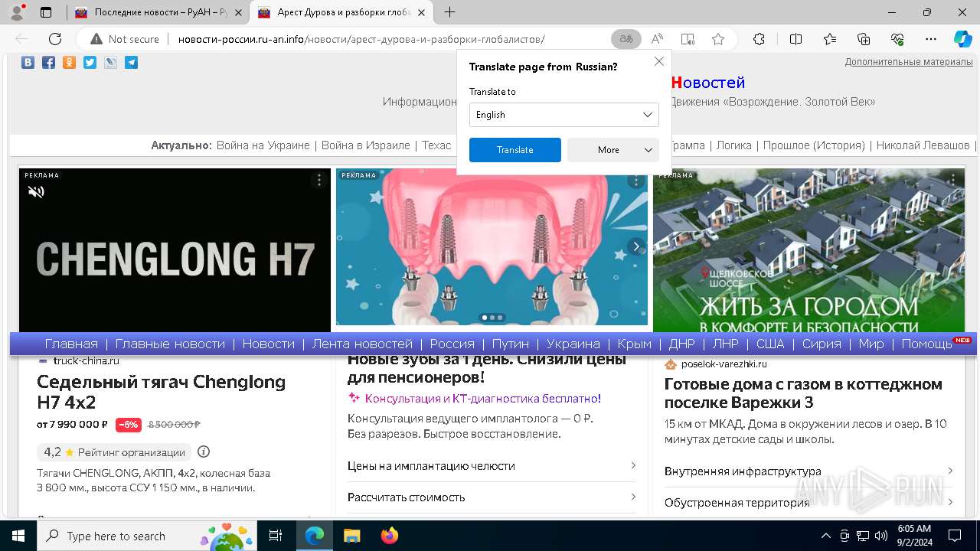Open a new browser tab

coord(450,12)
